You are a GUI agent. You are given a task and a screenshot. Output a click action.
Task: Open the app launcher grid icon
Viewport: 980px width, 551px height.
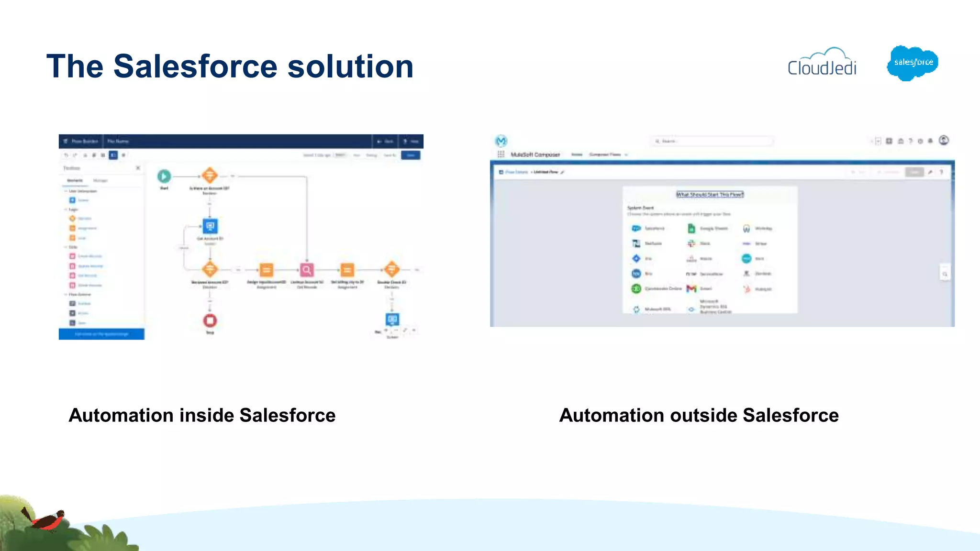point(501,154)
